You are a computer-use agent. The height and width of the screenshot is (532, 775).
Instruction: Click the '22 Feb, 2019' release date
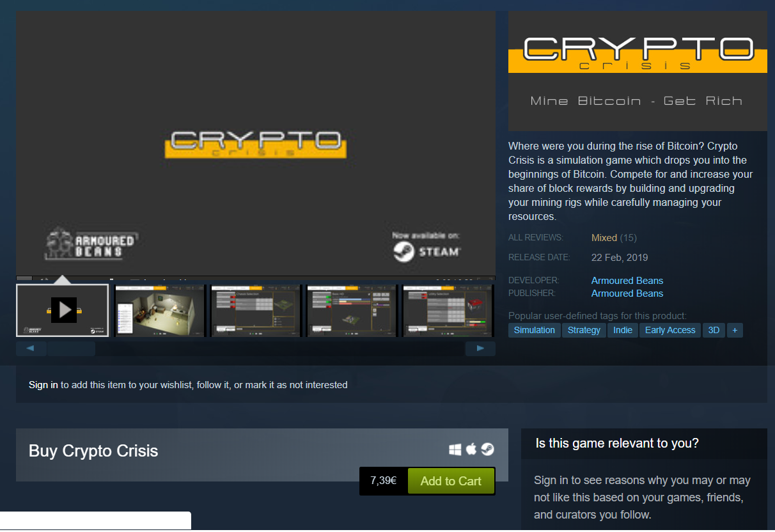tap(620, 258)
